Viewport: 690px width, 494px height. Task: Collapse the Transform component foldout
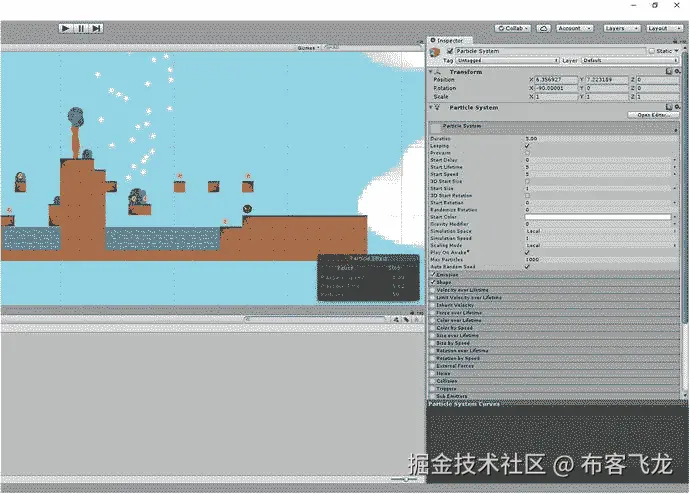(x=431, y=71)
